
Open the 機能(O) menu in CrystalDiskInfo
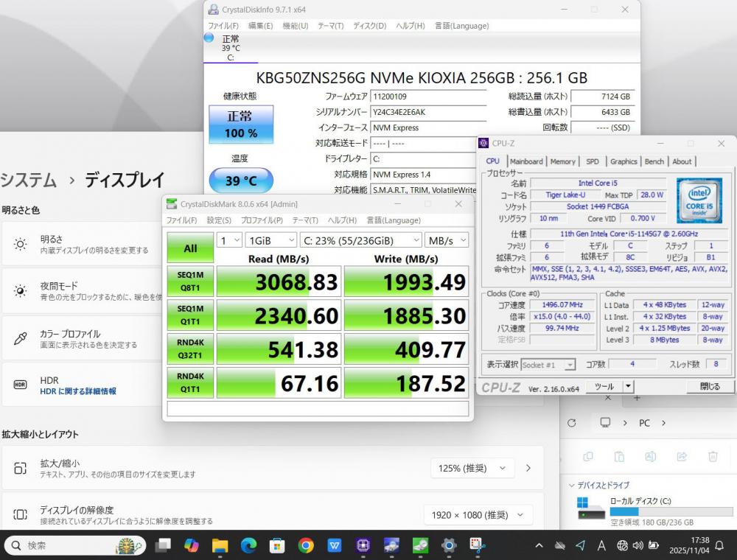pos(296,26)
